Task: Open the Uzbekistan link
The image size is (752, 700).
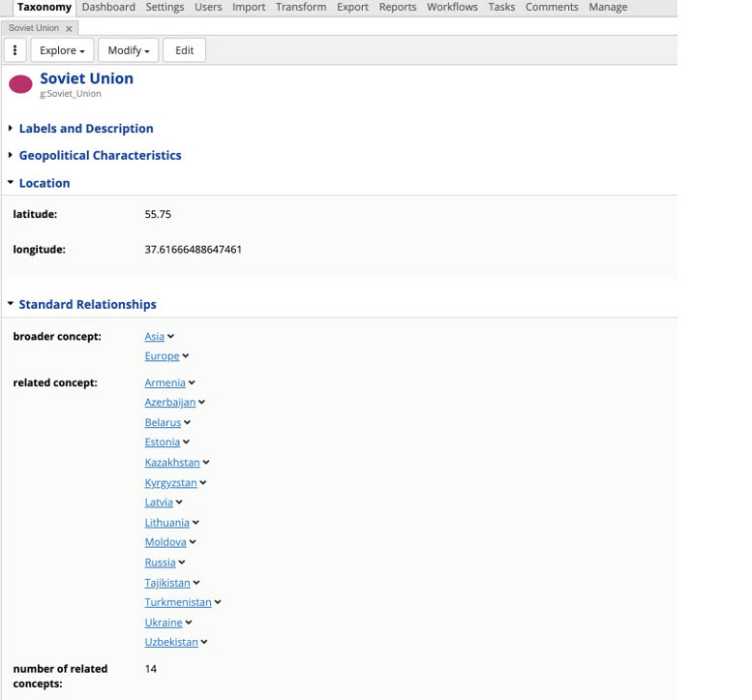Action: click(x=171, y=643)
